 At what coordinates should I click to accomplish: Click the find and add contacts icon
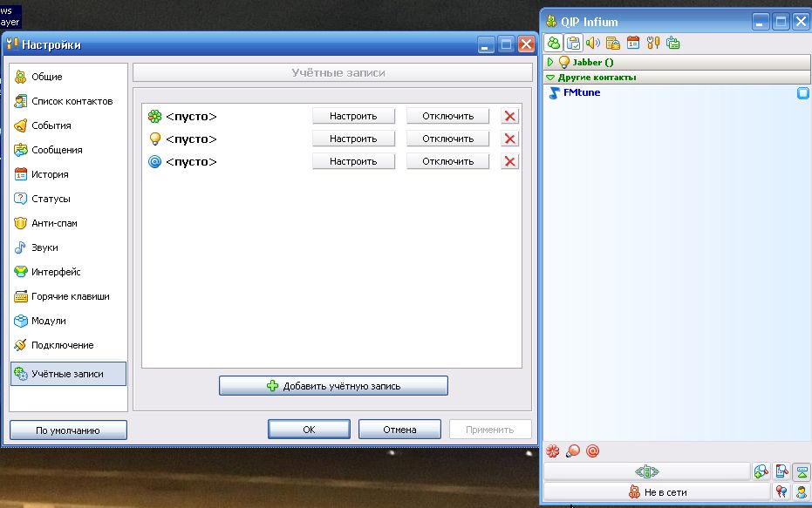761,471
